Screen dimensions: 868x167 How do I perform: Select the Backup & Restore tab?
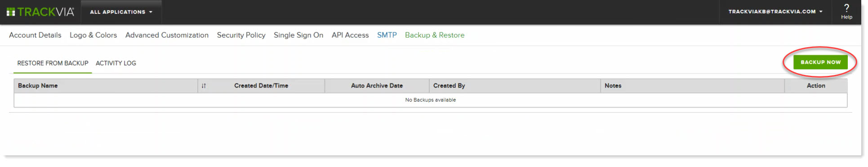click(x=435, y=35)
